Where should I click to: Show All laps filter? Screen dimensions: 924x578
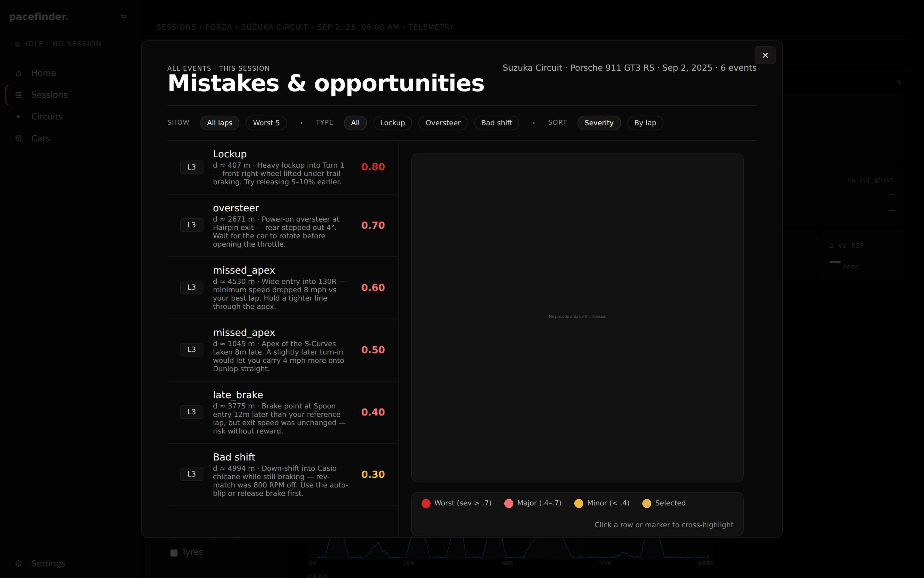pyautogui.click(x=219, y=123)
